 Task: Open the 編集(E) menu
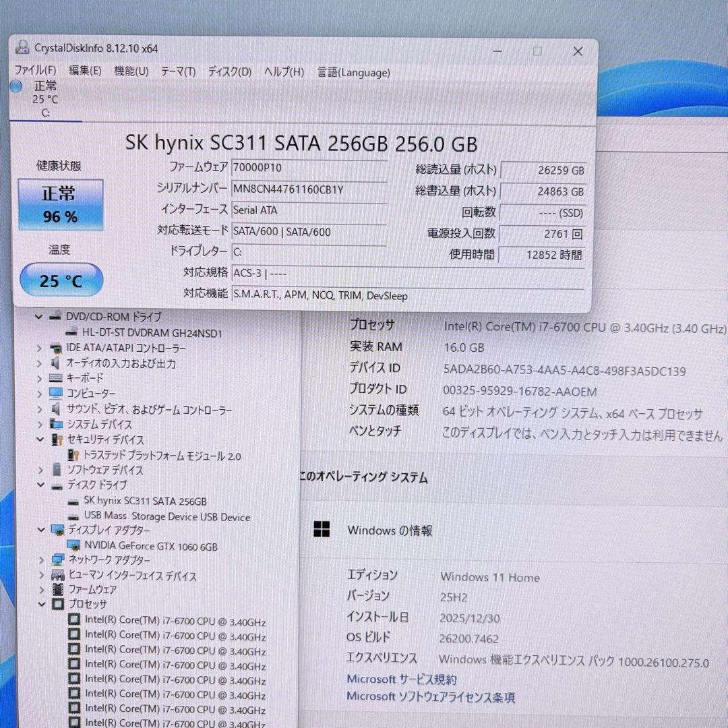click(x=85, y=71)
